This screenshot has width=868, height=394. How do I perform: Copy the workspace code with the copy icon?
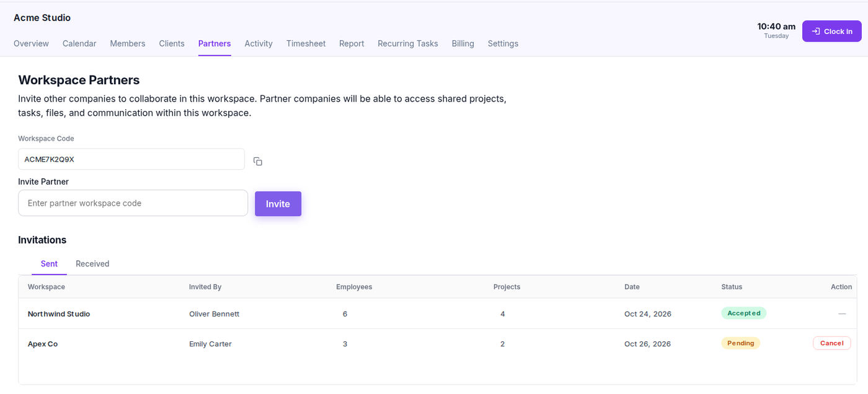tap(258, 161)
